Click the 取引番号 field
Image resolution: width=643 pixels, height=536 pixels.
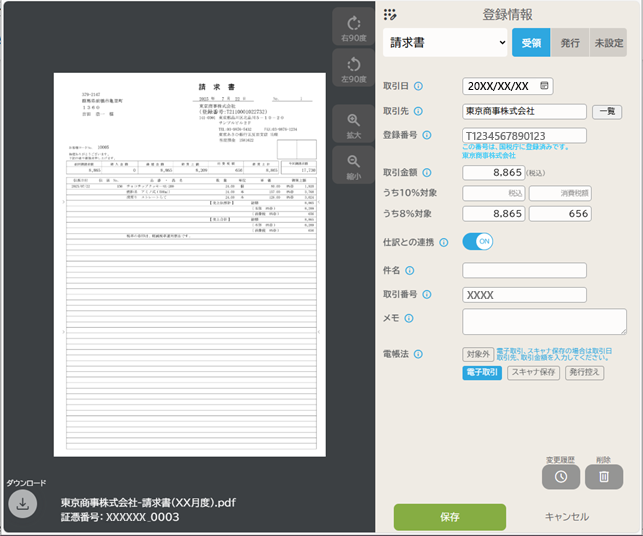click(524, 295)
